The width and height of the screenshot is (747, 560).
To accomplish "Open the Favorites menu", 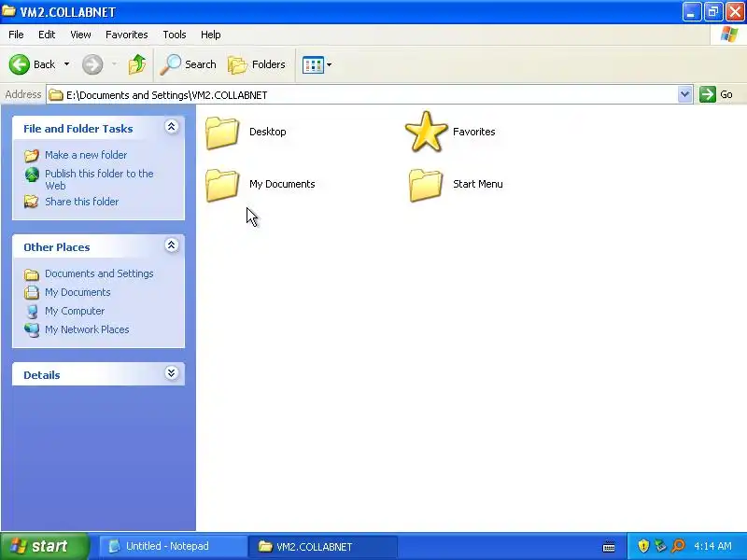I will click(x=127, y=35).
